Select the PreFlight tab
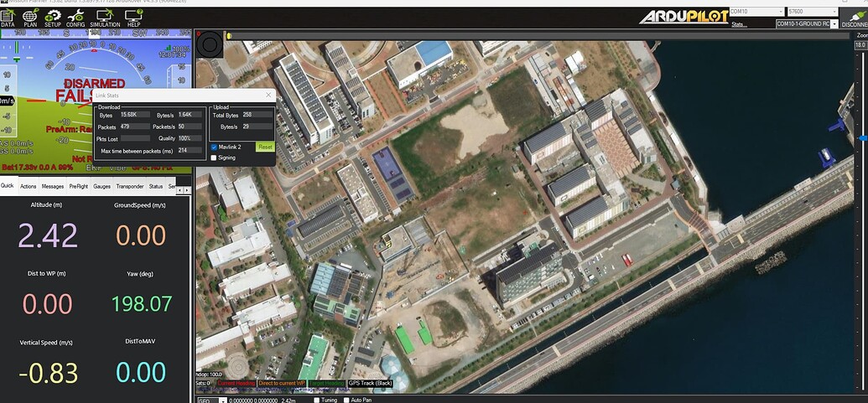This screenshot has height=403, width=868. click(x=78, y=186)
